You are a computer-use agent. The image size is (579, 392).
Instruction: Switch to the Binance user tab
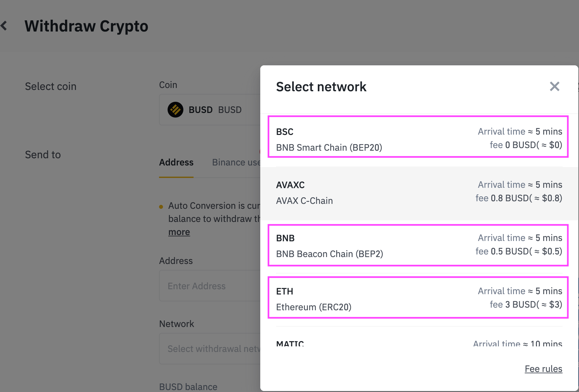tap(236, 163)
